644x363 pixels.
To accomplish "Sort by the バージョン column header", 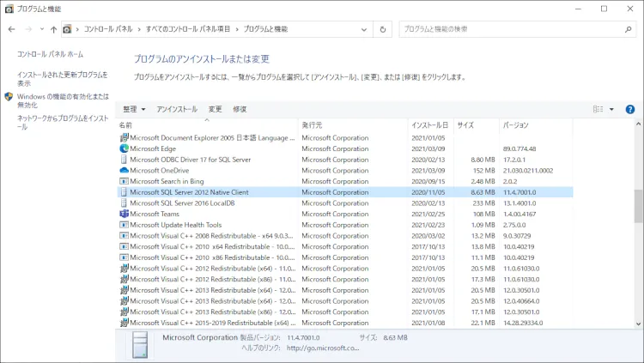I will (536, 124).
